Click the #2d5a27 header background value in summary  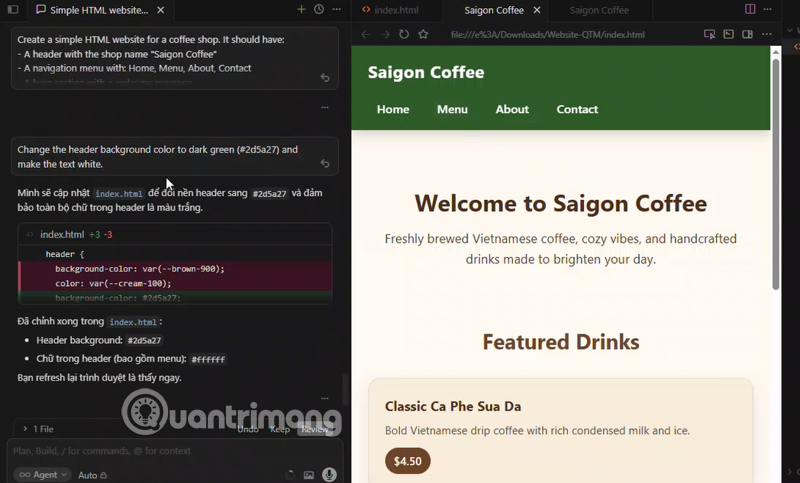pyautogui.click(x=144, y=341)
